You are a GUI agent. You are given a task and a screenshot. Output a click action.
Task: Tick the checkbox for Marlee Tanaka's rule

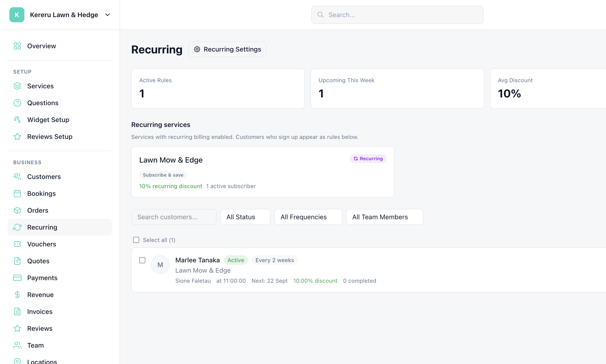tap(142, 260)
